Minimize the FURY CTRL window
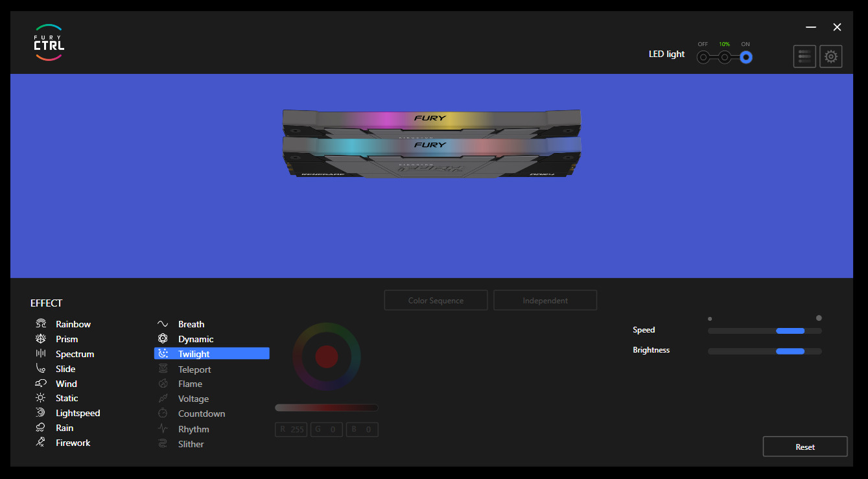The height and width of the screenshot is (479, 868). (x=811, y=27)
